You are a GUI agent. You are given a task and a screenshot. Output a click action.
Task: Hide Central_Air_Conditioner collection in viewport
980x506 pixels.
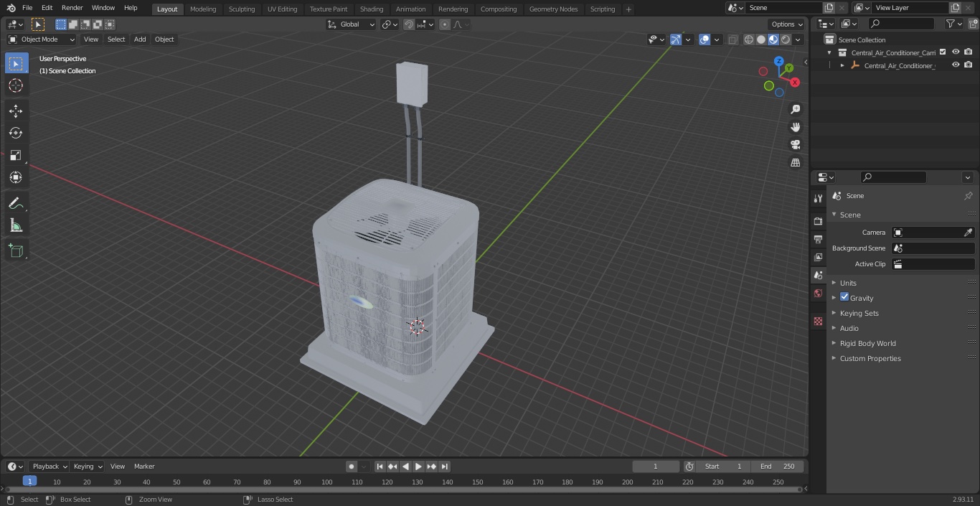(x=956, y=52)
